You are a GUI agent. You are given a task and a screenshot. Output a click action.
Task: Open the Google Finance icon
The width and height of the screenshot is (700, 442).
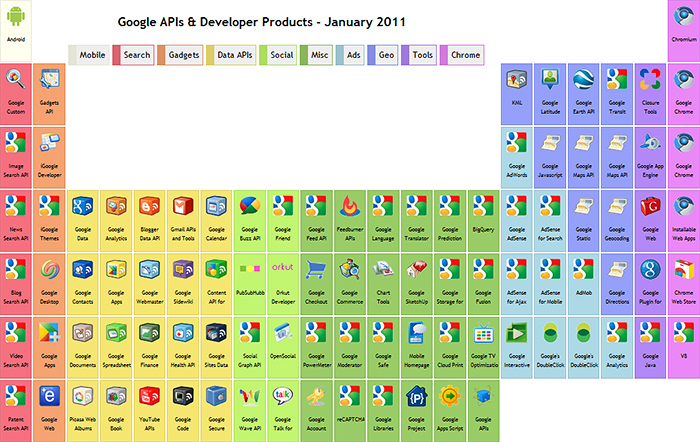pos(150,333)
